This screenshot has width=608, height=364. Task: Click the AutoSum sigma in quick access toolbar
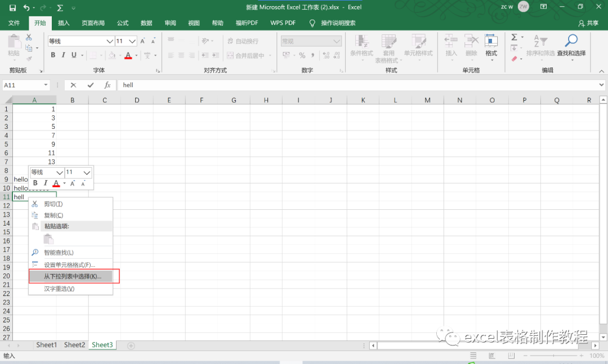(60, 8)
